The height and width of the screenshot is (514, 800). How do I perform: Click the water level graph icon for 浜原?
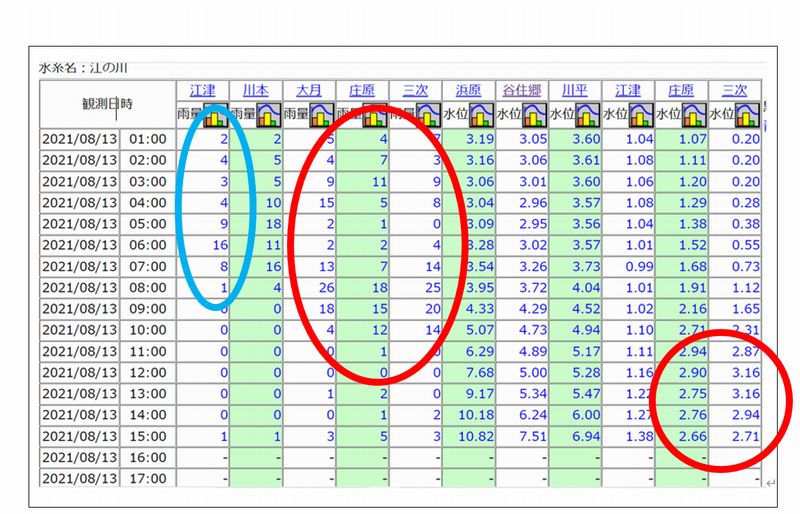coord(482,114)
